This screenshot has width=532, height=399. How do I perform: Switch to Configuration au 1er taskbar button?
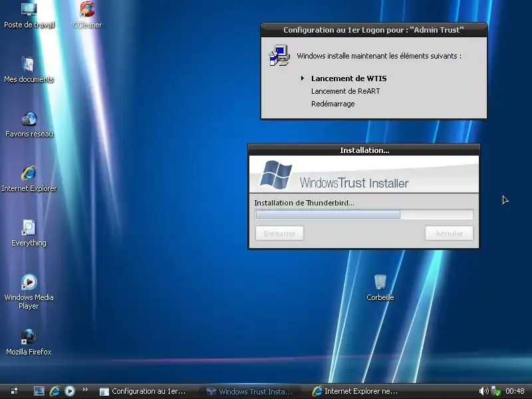tap(143, 391)
